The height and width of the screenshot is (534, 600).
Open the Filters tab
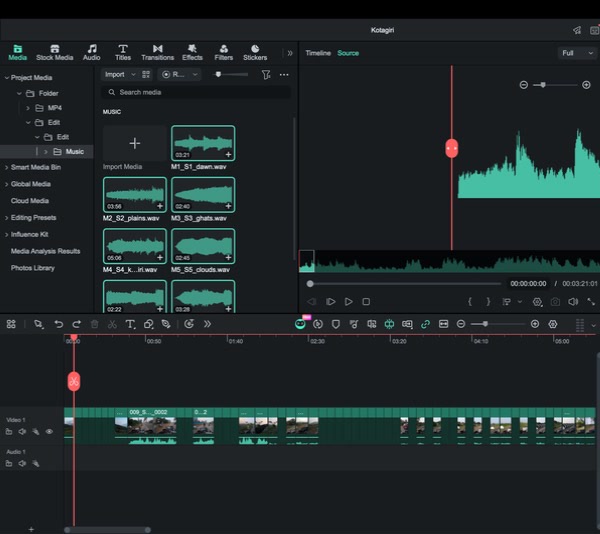223,53
